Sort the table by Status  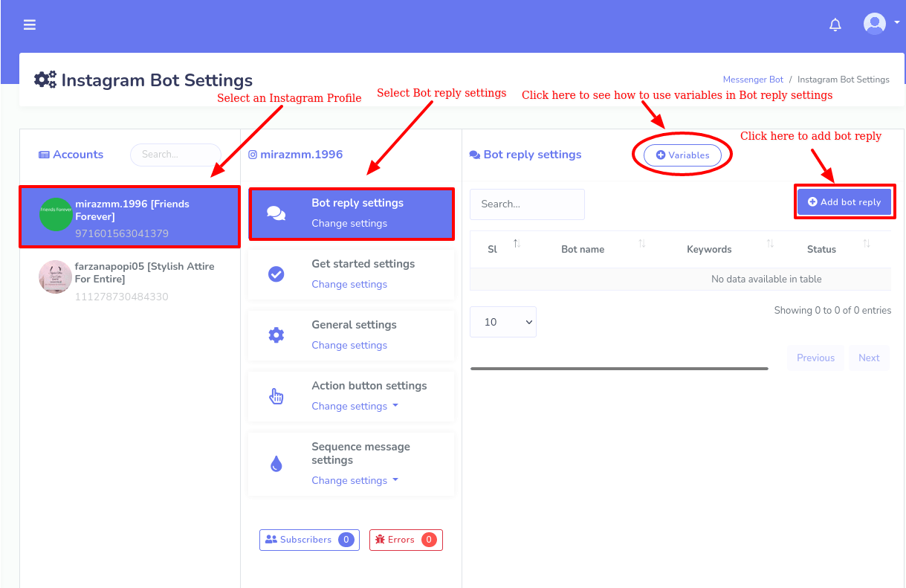tap(821, 249)
